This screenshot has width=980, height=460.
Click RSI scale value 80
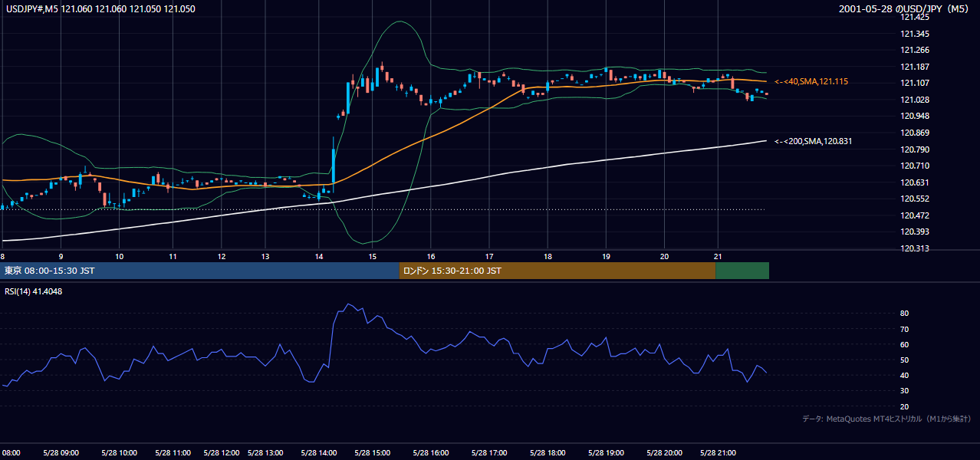[905, 314]
